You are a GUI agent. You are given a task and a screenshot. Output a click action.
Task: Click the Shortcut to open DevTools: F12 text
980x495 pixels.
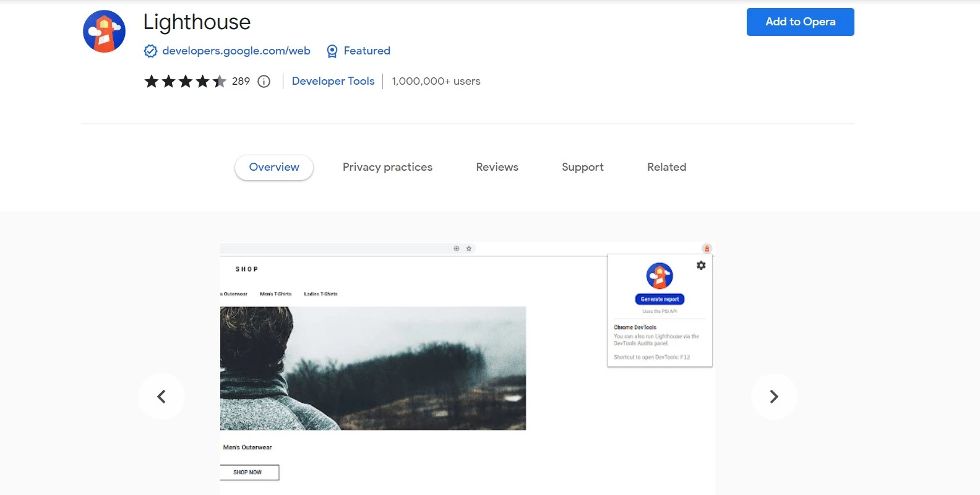coord(651,357)
